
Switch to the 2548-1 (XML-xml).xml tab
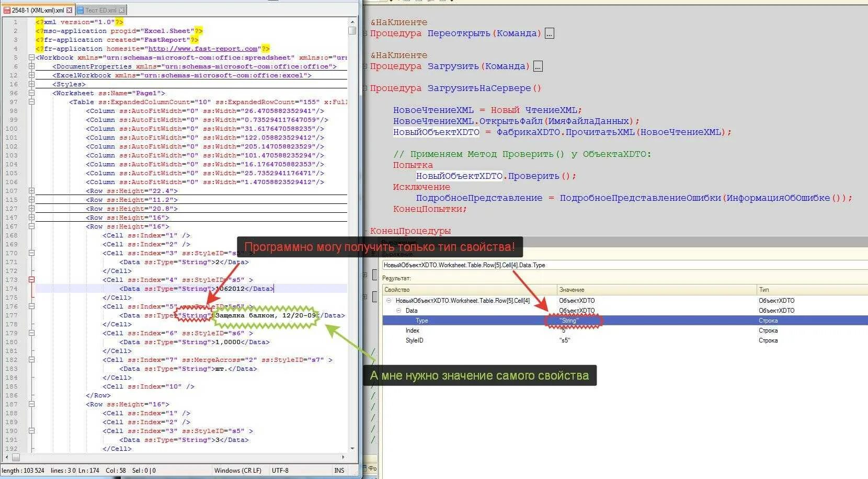[x=38, y=10]
